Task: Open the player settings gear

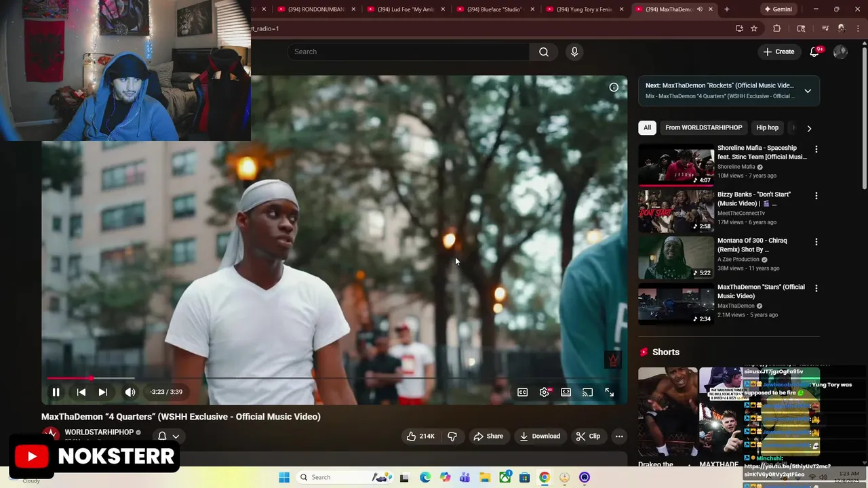Action: pos(545,392)
